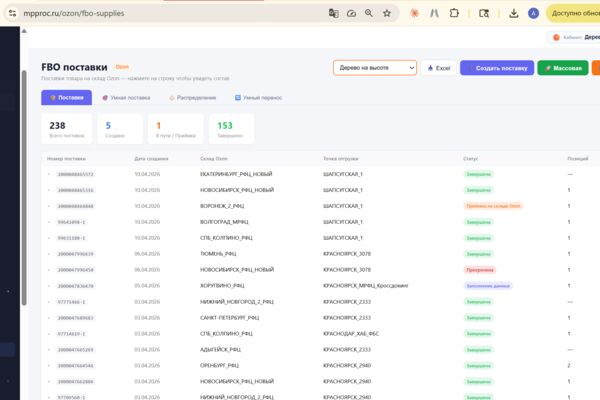This screenshot has width=600, height=400.
Task: Click the 'Склад Ozon' column header
Action: [214, 158]
